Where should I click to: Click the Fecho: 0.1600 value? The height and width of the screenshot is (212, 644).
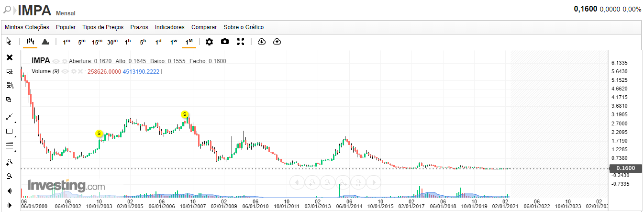(x=208, y=61)
